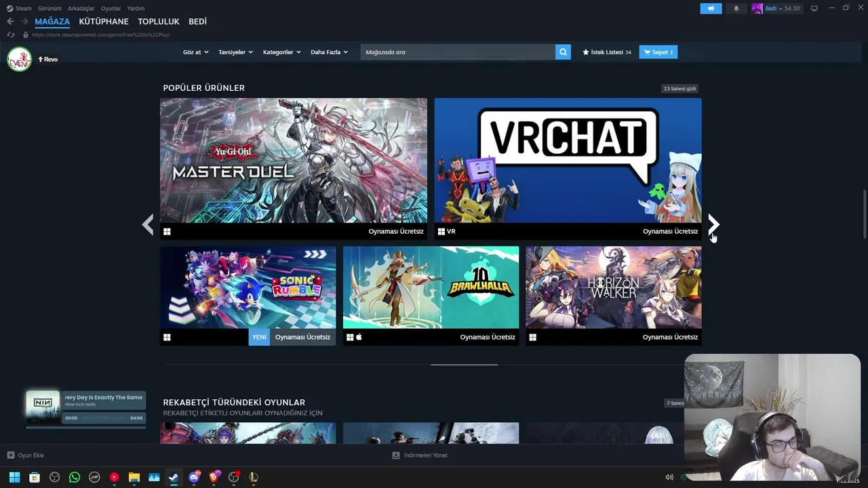The image size is (868, 488).
Task: Open İstek Listesi wishlist
Action: [607, 52]
